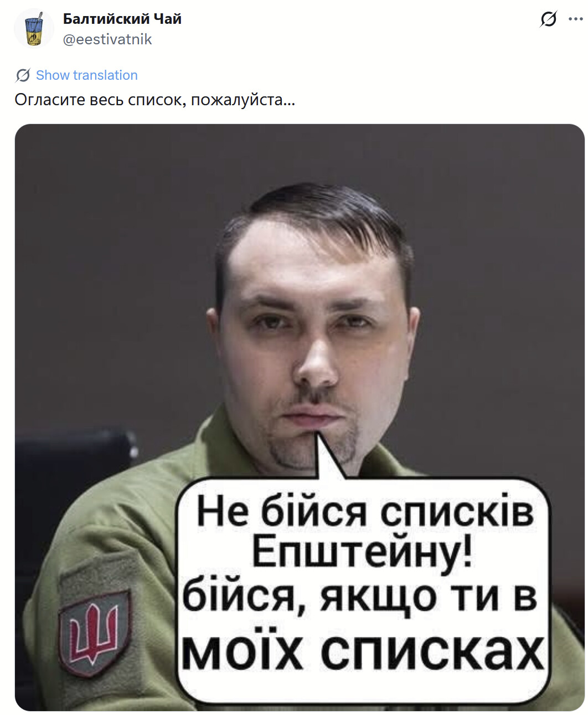Show translation of the post
Screen dimensions: 588x715
[86, 75]
